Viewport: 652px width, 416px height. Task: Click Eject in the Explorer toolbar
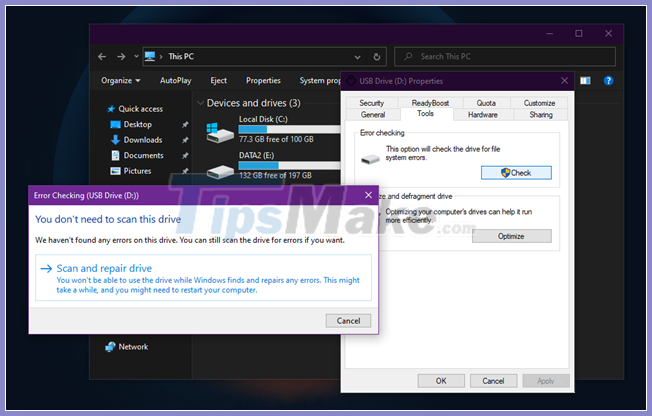point(218,81)
